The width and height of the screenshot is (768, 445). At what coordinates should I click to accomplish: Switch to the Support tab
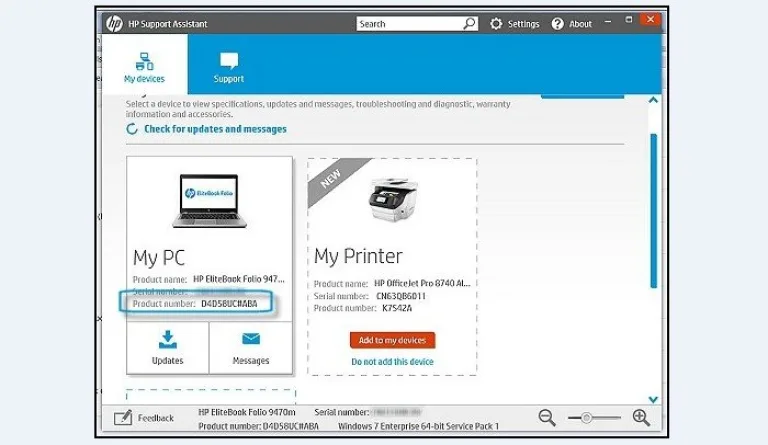pyautogui.click(x=229, y=64)
